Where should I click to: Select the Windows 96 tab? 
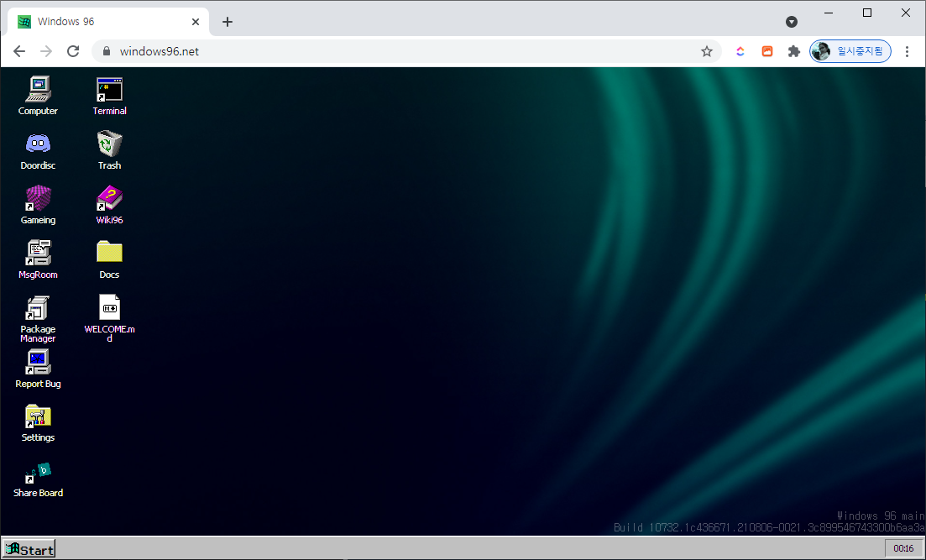(x=108, y=22)
